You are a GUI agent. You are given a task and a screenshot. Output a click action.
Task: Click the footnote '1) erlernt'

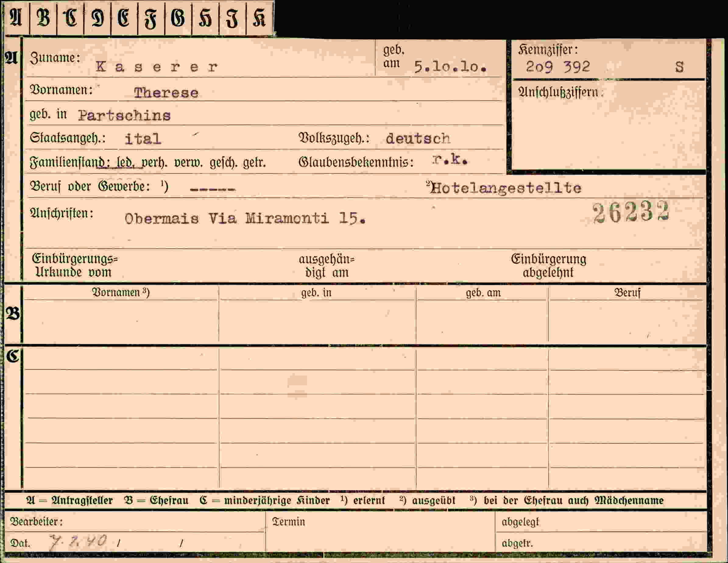pyautogui.click(x=363, y=500)
